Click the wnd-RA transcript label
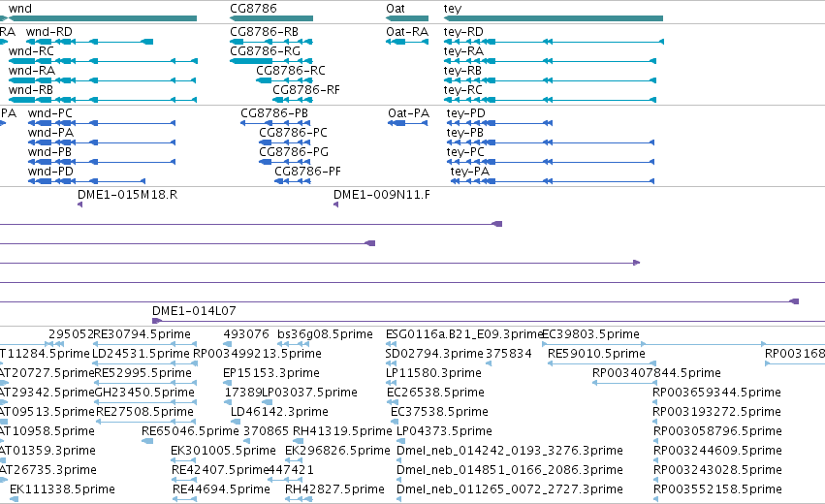 tap(32, 71)
